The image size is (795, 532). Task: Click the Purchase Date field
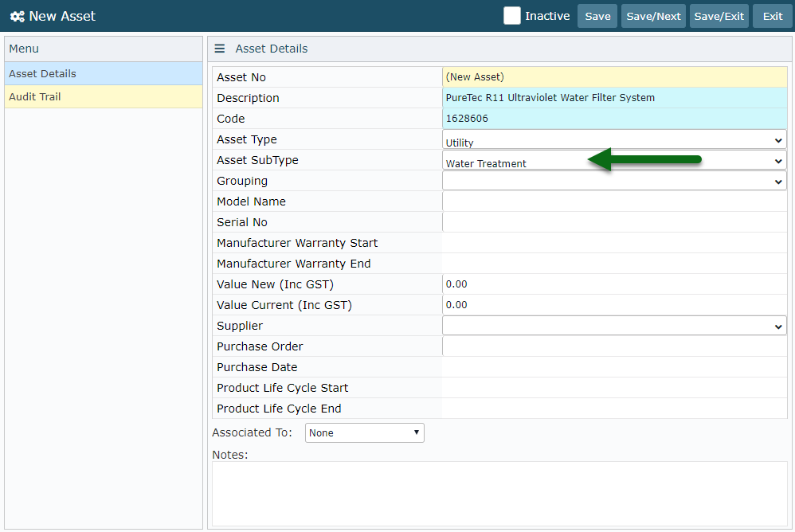614,367
